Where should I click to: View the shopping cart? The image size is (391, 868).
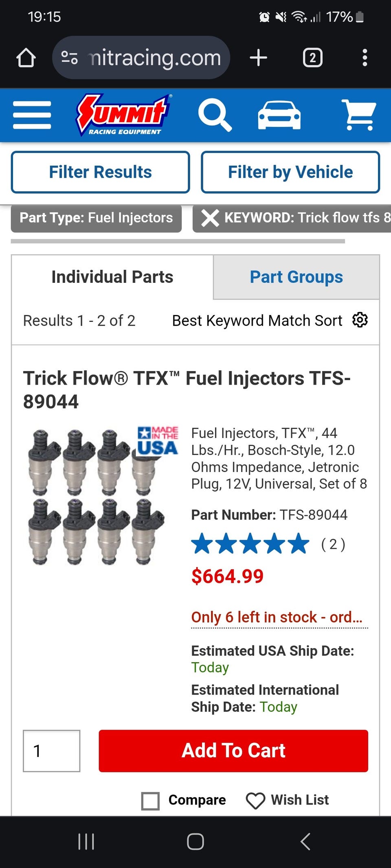(359, 115)
